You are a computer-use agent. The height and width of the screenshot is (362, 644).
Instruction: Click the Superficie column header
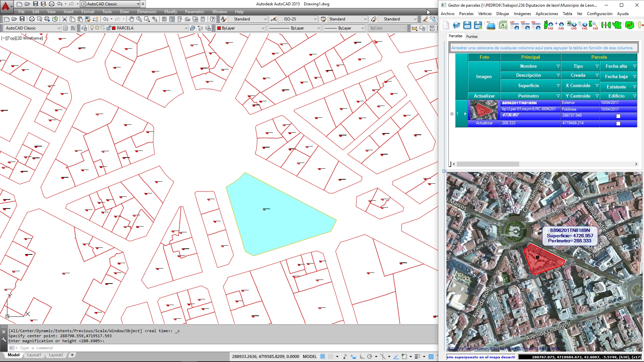pos(528,86)
